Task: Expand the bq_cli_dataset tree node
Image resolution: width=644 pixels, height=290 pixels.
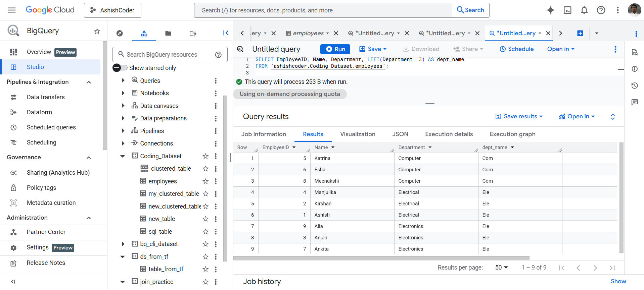Action: pyautogui.click(x=123, y=244)
